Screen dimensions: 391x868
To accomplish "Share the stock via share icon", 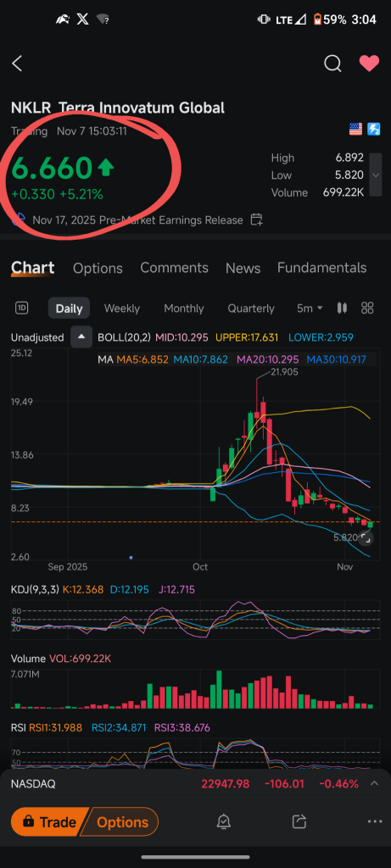I will 299,821.
